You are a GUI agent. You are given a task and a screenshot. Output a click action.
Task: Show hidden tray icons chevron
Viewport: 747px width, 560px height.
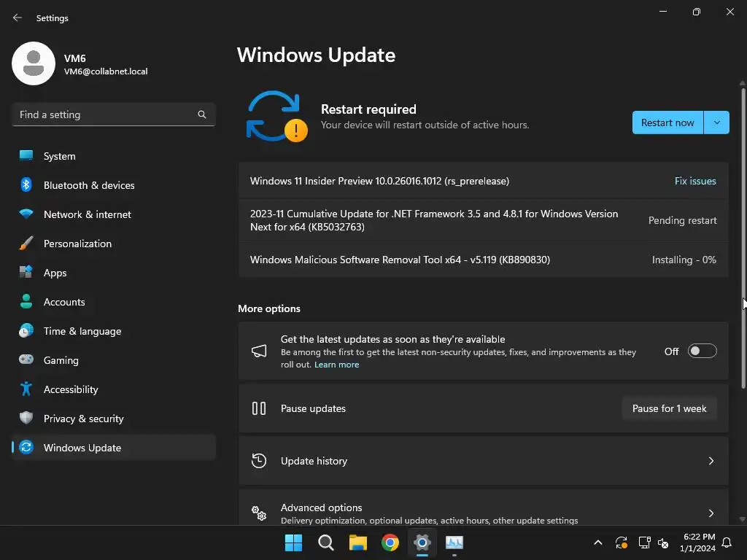598,542
